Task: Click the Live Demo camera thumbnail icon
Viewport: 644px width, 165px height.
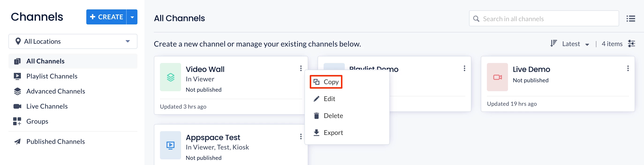Action: point(497,77)
